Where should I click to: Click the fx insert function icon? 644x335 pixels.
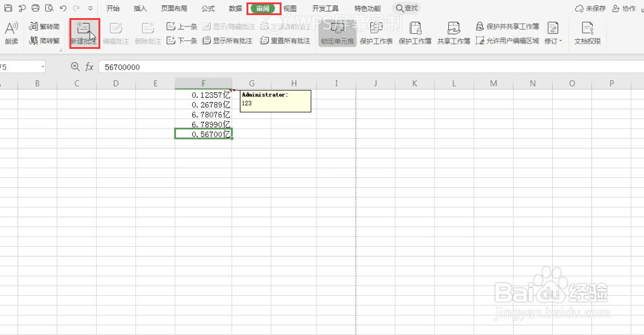[x=89, y=66]
